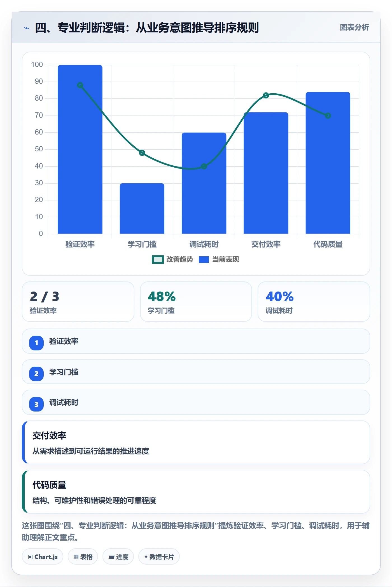This screenshot has width=392, height=587.
Task: Click the teal legend swatch for 改善趋势
Action: click(x=158, y=260)
